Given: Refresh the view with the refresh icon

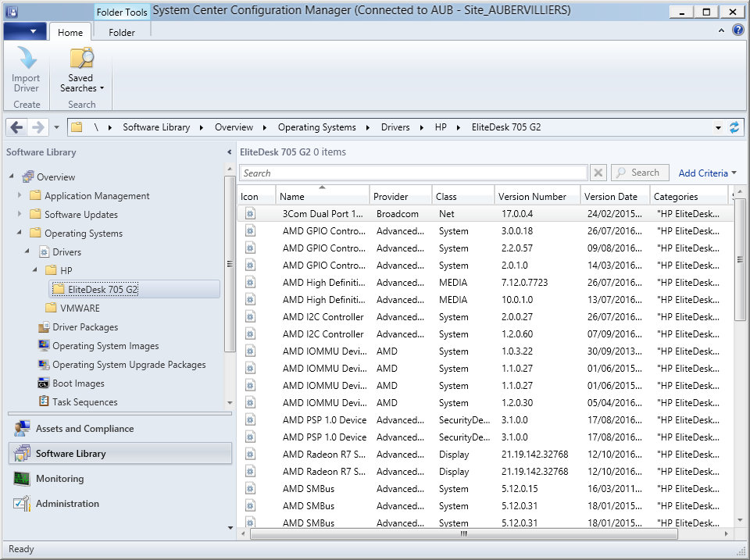Looking at the screenshot, I should (x=734, y=127).
